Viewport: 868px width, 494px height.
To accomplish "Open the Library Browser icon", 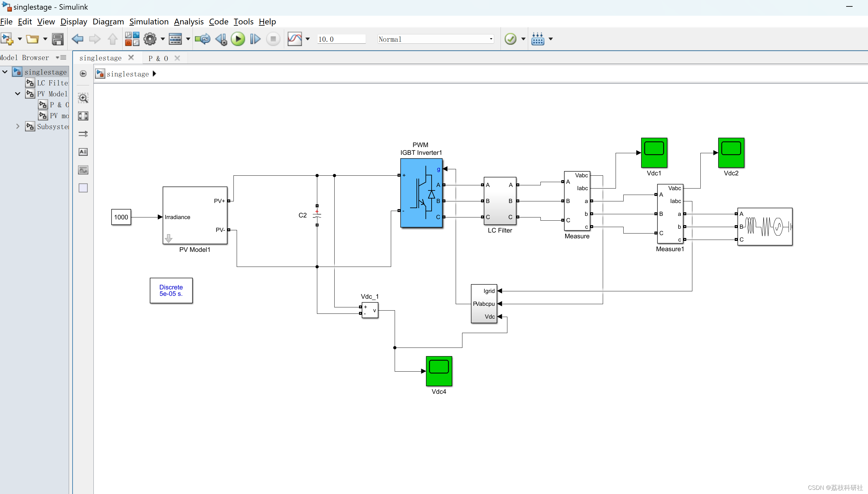I will pos(132,39).
